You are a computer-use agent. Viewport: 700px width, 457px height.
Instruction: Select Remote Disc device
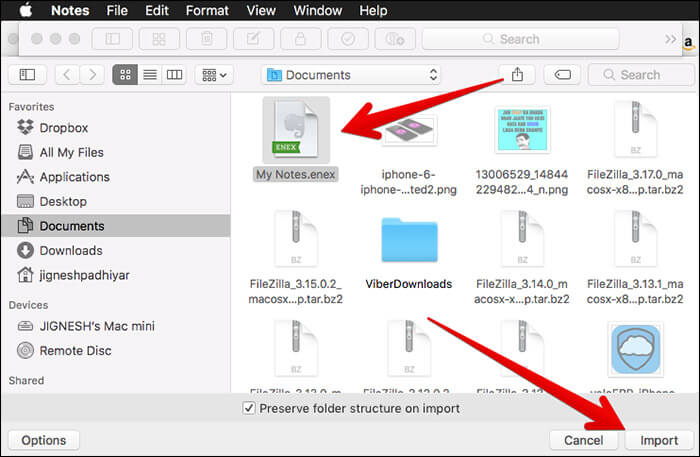(116, 350)
